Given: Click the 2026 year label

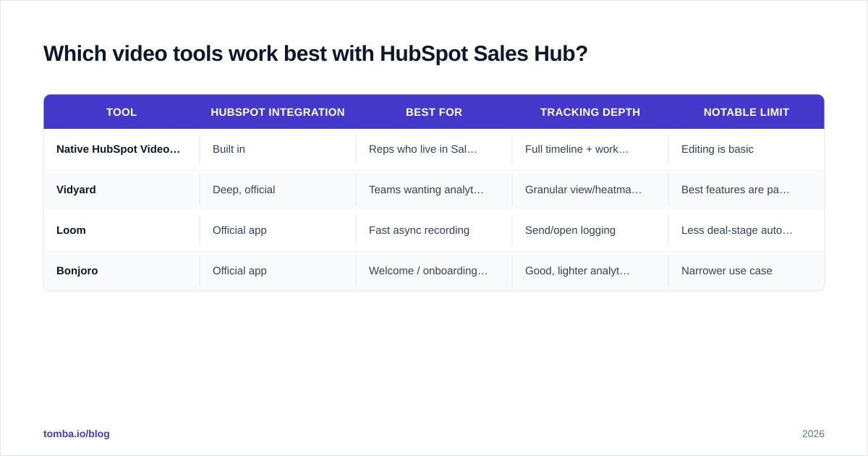Looking at the screenshot, I should (x=813, y=434).
